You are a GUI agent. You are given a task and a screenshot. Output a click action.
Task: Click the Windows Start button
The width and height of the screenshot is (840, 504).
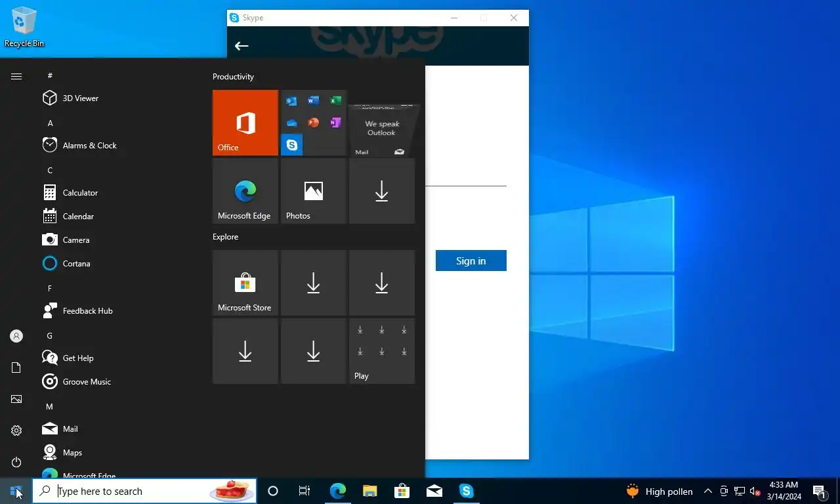(16, 491)
